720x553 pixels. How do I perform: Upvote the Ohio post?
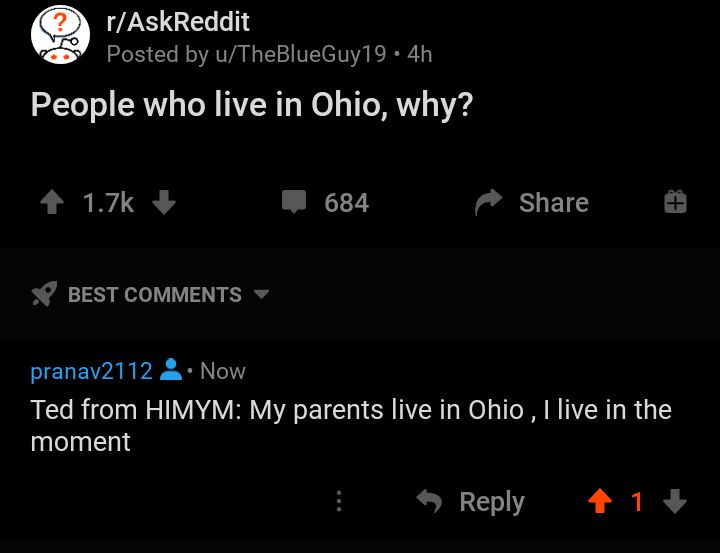click(x=51, y=203)
